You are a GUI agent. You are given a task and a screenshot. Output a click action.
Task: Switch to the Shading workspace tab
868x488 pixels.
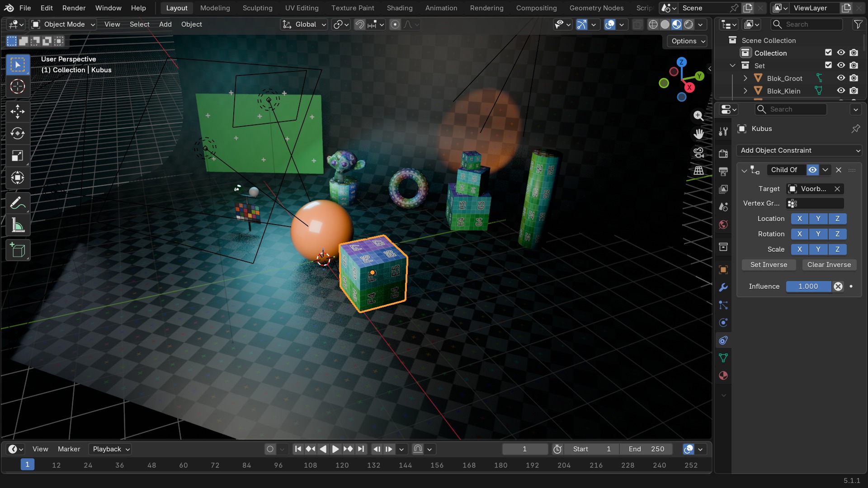coord(399,8)
